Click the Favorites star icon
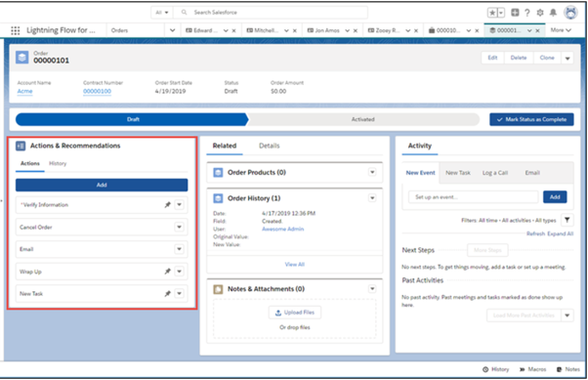 492,13
